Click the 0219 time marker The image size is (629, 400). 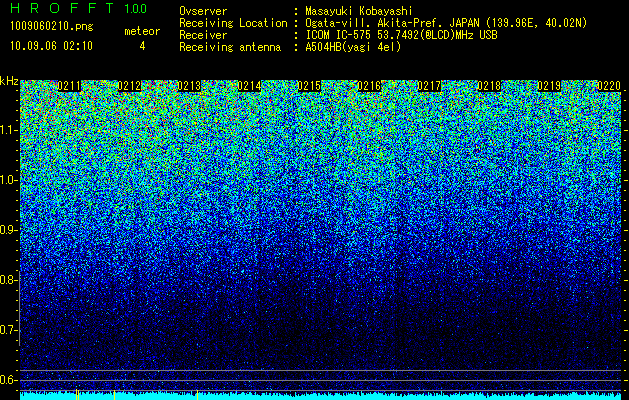[x=549, y=86]
